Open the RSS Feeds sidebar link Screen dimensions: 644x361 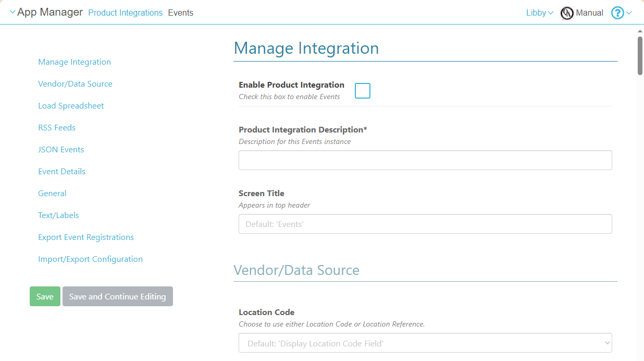[57, 128]
